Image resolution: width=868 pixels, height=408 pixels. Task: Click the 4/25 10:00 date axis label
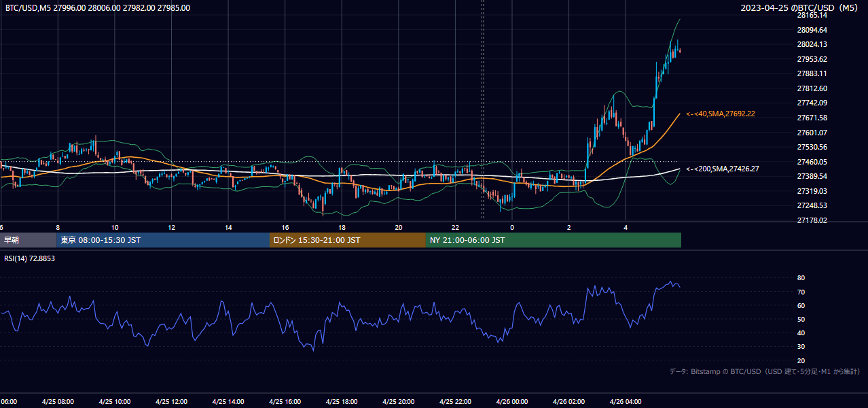tap(115, 402)
